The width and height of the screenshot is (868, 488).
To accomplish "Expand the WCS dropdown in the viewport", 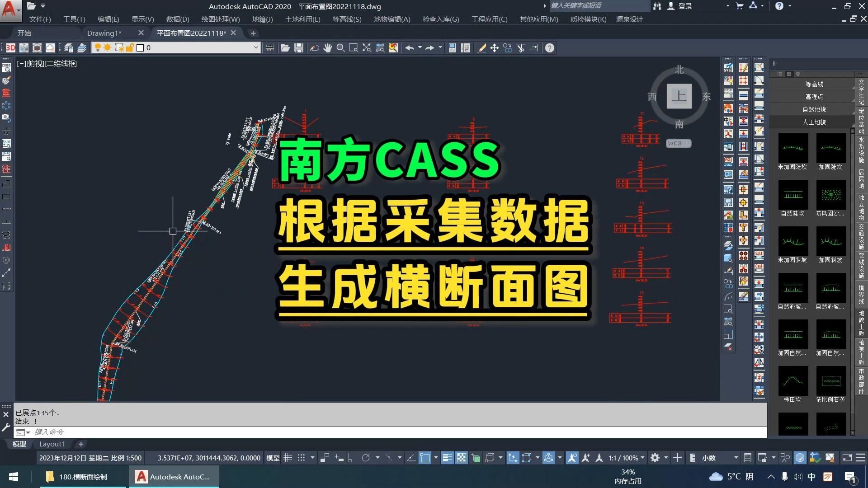I will tap(687, 143).
